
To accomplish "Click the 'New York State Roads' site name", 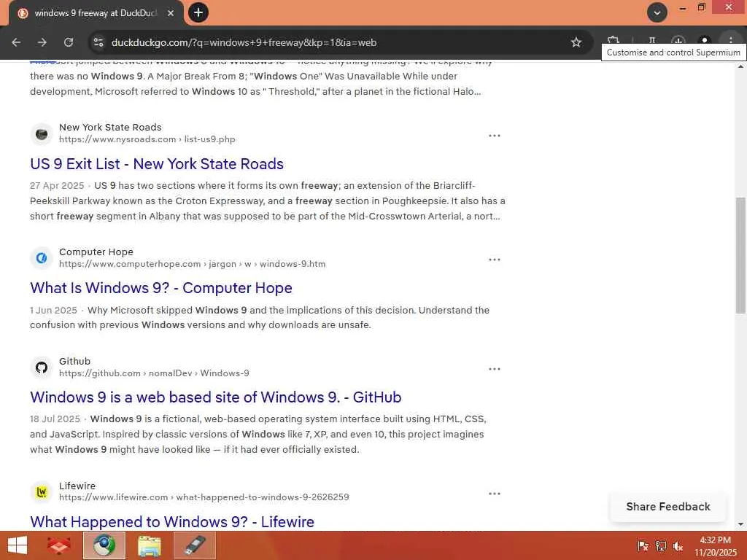I will (110, 127).
